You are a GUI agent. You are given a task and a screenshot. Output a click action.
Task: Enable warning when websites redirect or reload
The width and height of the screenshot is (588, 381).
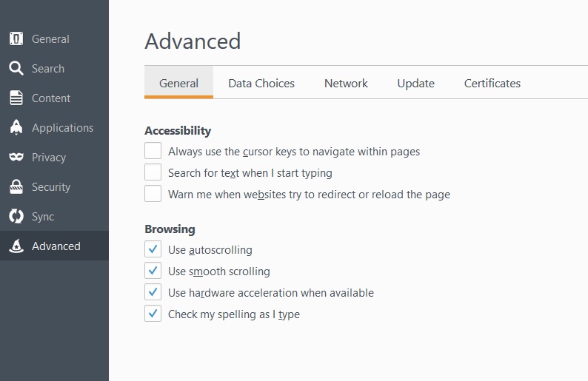pos(153,194)
